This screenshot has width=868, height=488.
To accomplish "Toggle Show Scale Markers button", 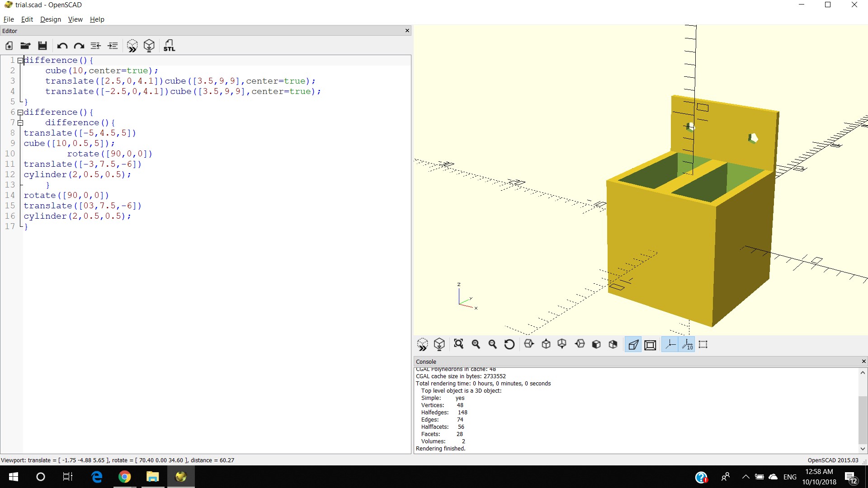I will tap(687, 345).
